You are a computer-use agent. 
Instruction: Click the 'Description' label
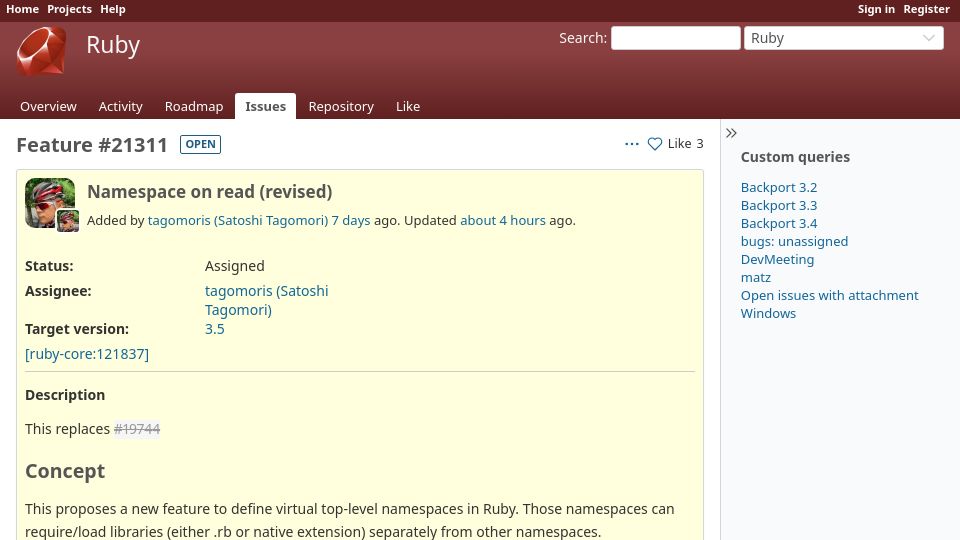pyautogui.click(x=65, y=395)
